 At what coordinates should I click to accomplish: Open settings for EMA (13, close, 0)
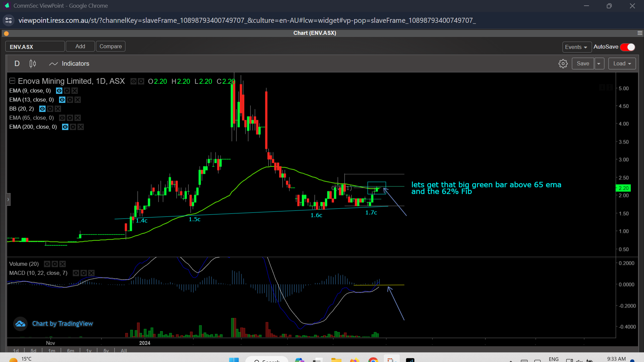[x=70, y=100]
